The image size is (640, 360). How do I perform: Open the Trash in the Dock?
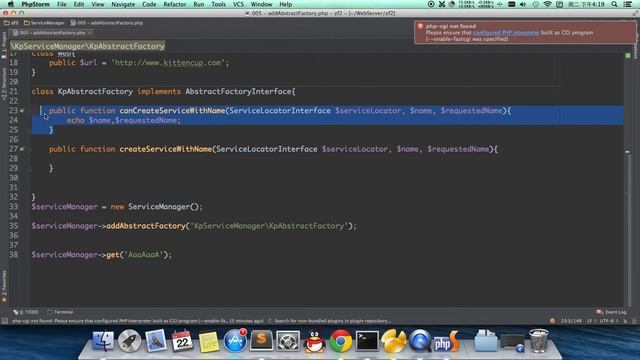pos(539,341)
